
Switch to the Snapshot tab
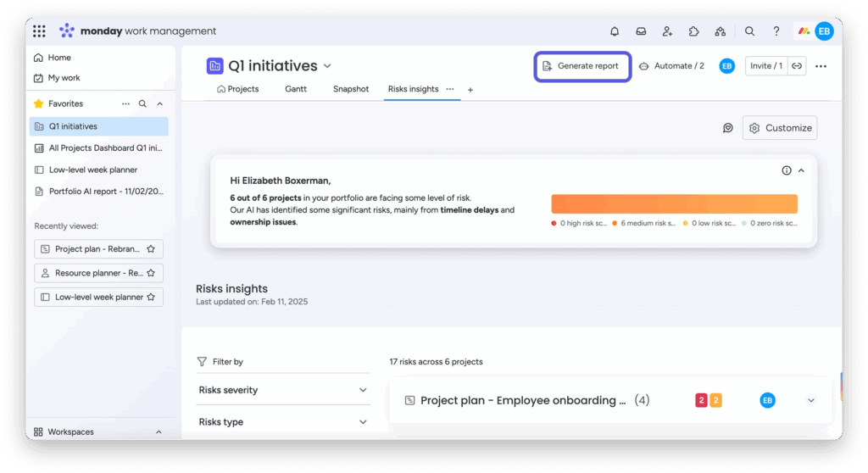(351, 89)
